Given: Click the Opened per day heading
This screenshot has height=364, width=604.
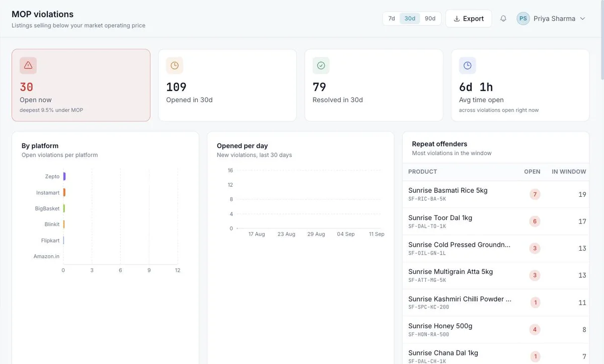Looking at the screenshot, I should [242, 146].
